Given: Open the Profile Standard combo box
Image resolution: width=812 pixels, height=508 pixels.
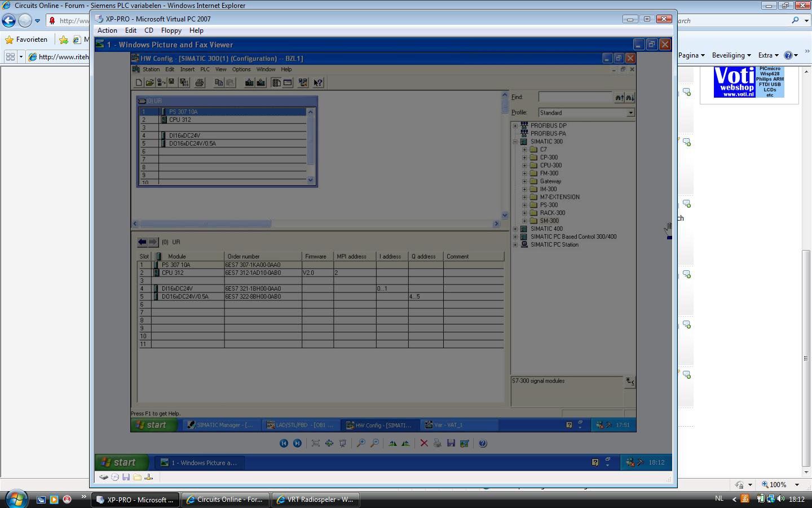Looking at the screenshot, I should [x=586, y=113].
